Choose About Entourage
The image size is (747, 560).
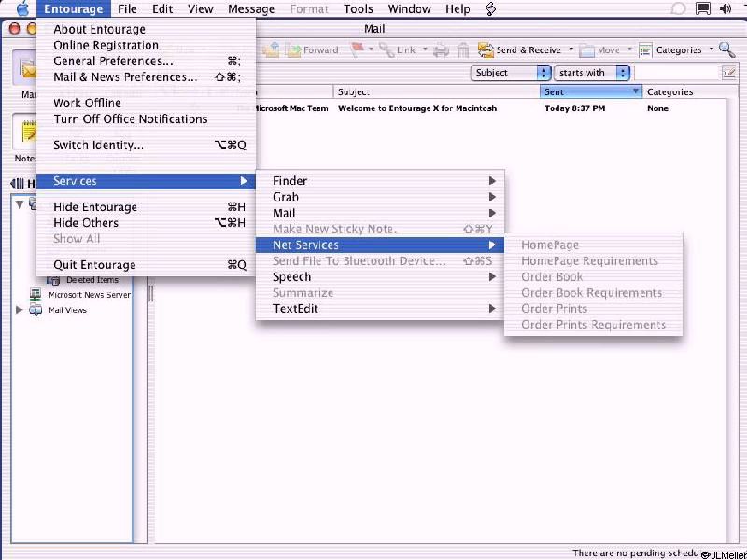[x=147, y=30]
